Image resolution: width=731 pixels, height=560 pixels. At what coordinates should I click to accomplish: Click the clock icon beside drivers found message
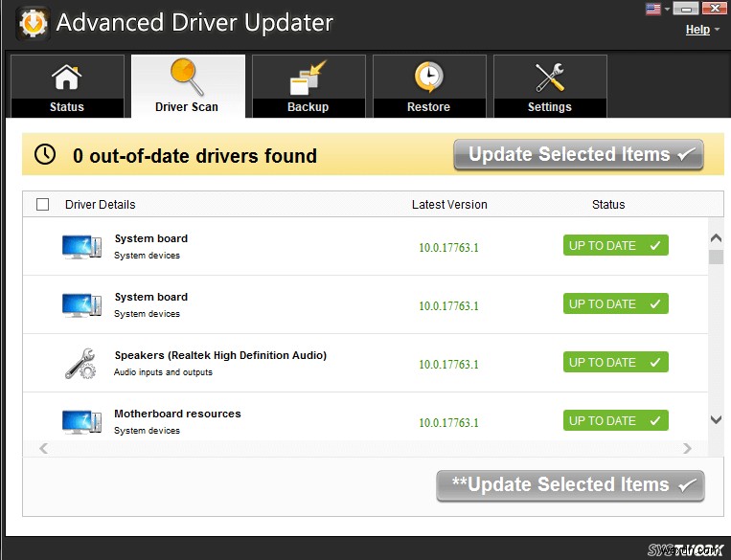click(45, 154)
